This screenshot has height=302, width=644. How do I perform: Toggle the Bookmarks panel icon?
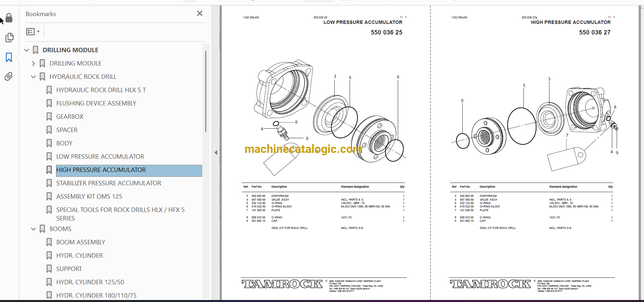click(x=9, y=57)
